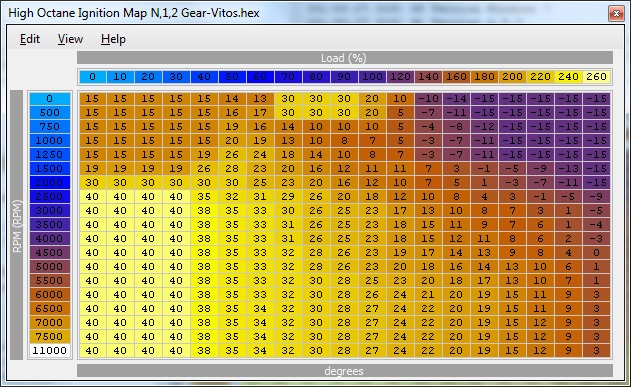
Task: Click the 25 cell at RPM 2000, Load 60
Action: 260,183
